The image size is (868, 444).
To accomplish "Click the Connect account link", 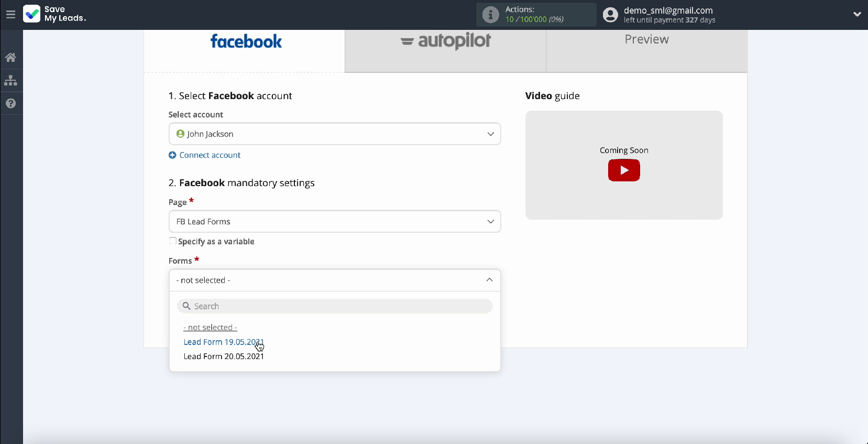I will [209, 155].
